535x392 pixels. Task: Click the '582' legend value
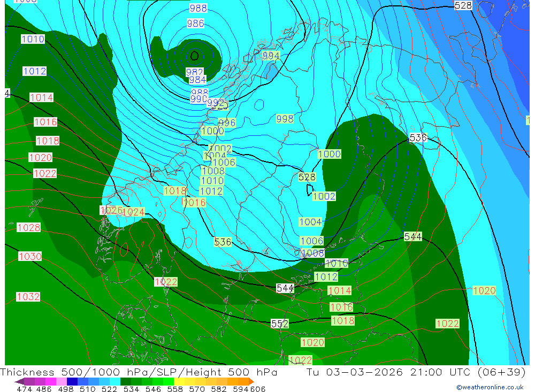pos(219,389)
